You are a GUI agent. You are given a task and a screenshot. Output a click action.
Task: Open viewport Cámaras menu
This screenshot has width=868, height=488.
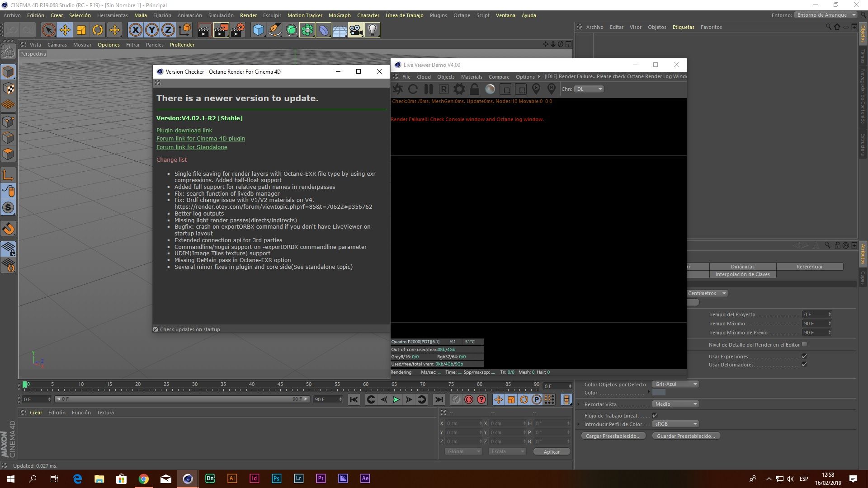pyautogui.click(x=57, y=45)
